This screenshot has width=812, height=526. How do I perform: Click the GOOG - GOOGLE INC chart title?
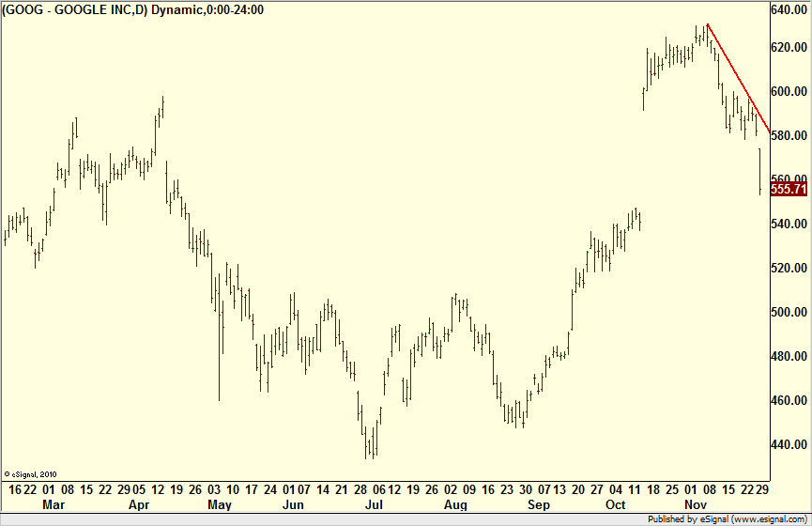pyautogui.click(x=133, y=9)
